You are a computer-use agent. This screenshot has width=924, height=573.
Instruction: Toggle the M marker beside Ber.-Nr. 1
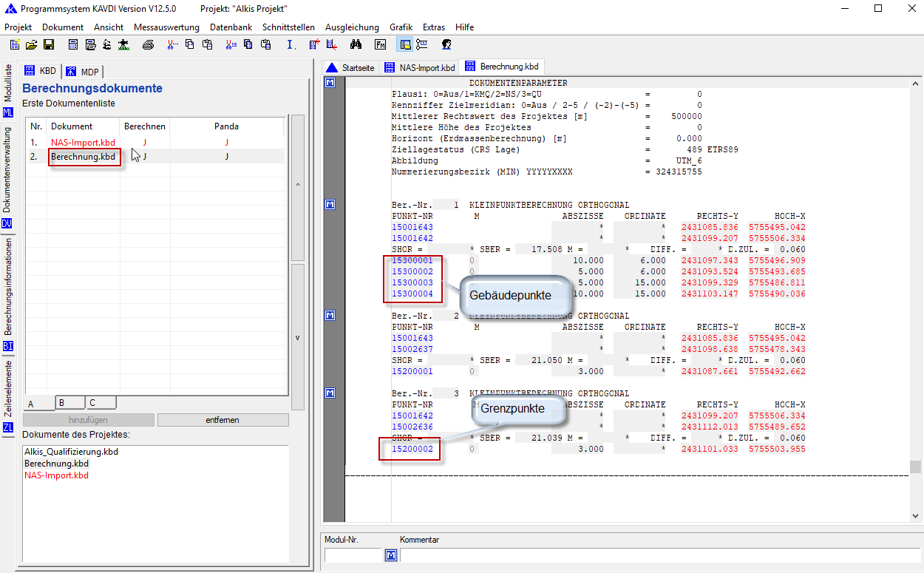[330, 205]
